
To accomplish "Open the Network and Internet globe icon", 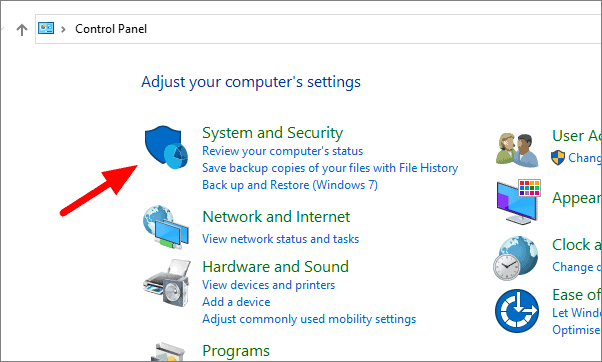I will pyautogui.click(x=166, y=227).
